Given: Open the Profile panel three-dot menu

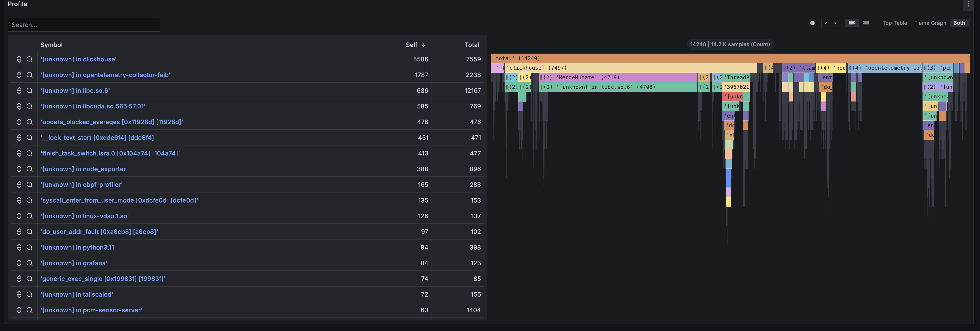Looking at the screenshot, I should [x=968, y=4].
